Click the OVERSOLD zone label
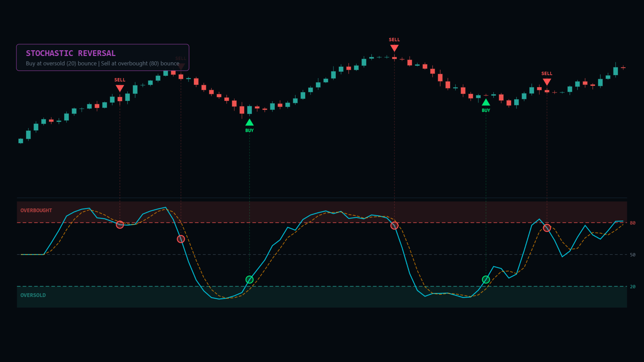644x362 pixels. pos(33,295)
